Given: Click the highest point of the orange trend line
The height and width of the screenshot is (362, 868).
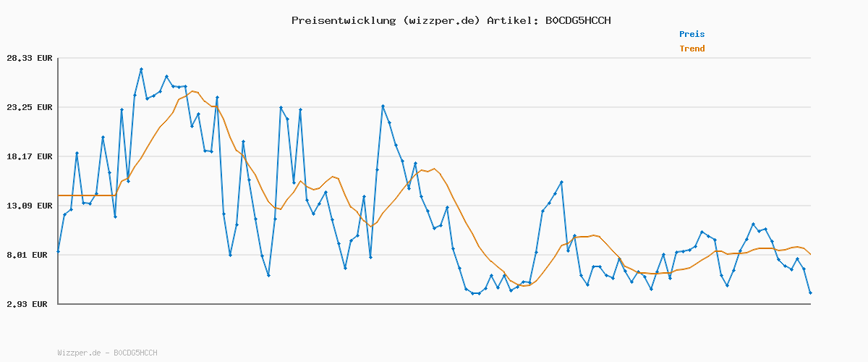Looking at the screenshot, I should [x=192, y=91].
